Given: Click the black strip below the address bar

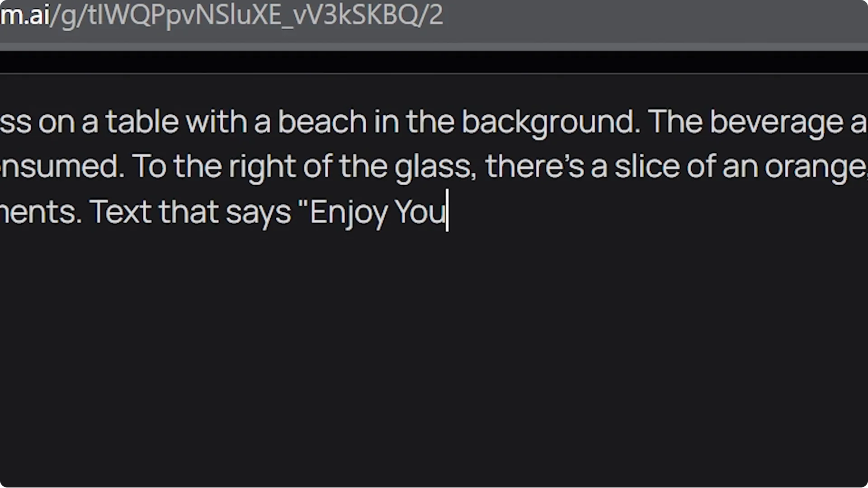Looking at the screenshot, I should pos(434,62).
